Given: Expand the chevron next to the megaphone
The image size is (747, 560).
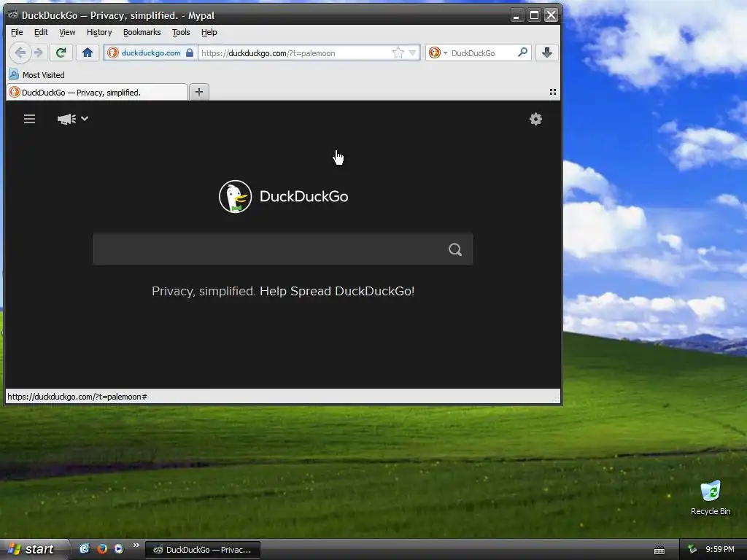Looking at the screenshot, I should [x=85, y=119].
